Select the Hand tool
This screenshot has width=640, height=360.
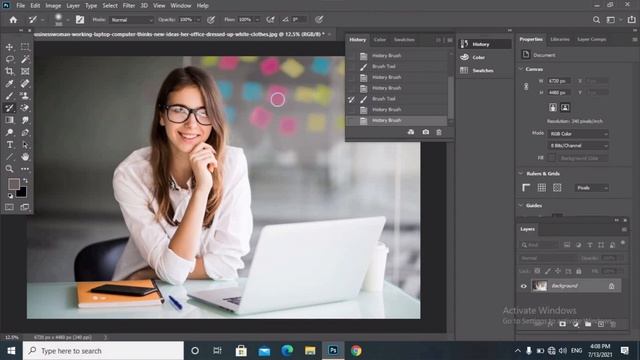click(x=25, y=157)
